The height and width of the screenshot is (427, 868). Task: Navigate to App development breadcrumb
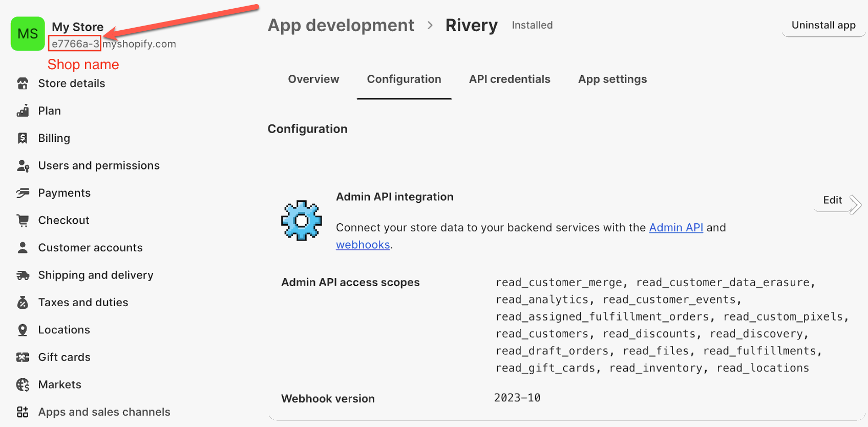[x=341, y=26]
